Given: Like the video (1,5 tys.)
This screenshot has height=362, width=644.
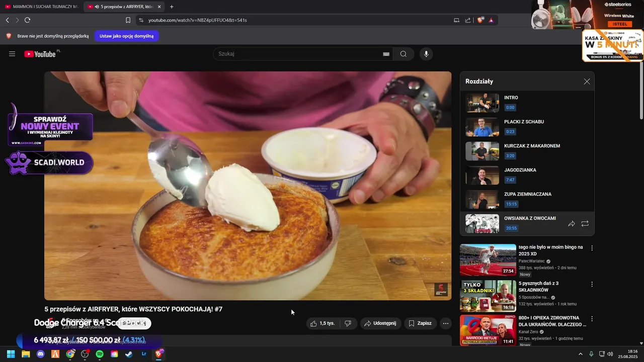Looking at the screenshot, I should tap(323, 323).
